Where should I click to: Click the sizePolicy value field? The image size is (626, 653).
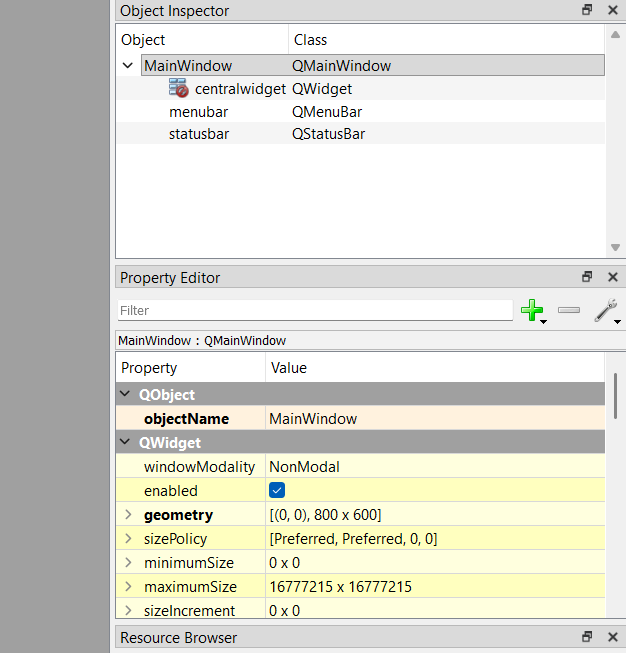[435, 538]
